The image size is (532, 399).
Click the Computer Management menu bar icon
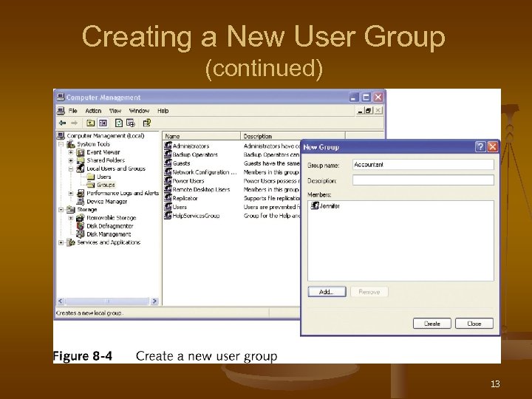point(61,111)
